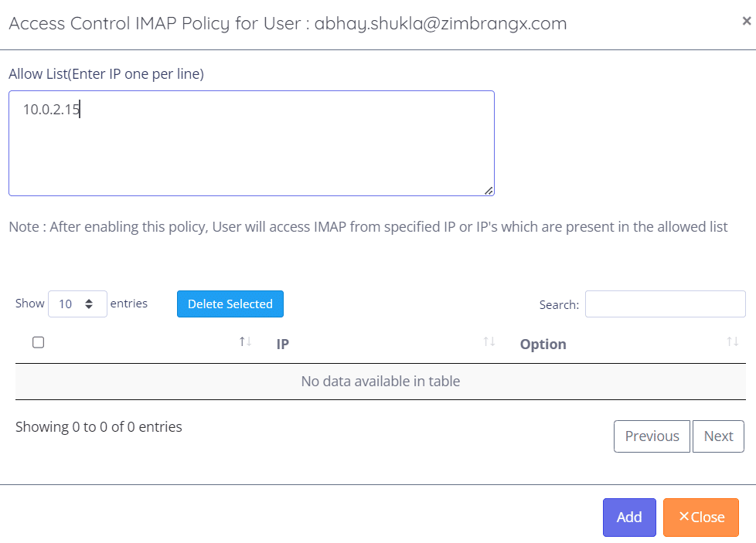
Task: Go to the Previous page of entries
Action: (652, 436)
